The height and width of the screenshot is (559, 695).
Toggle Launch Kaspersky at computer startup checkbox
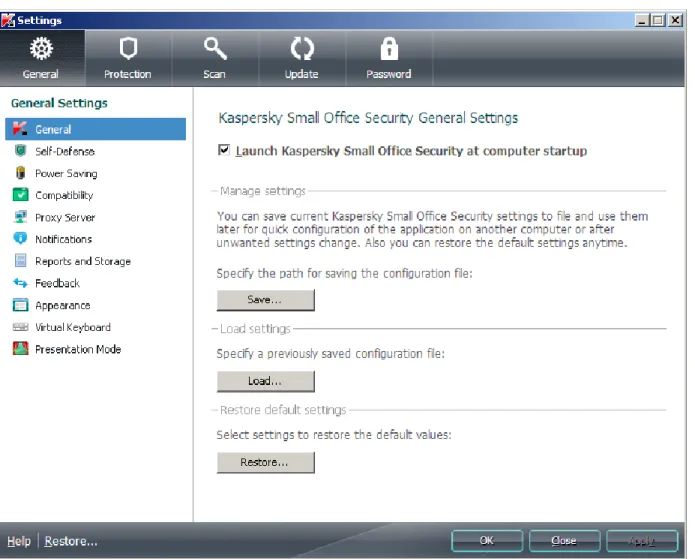pyautogui.click(x=224, y=150)
